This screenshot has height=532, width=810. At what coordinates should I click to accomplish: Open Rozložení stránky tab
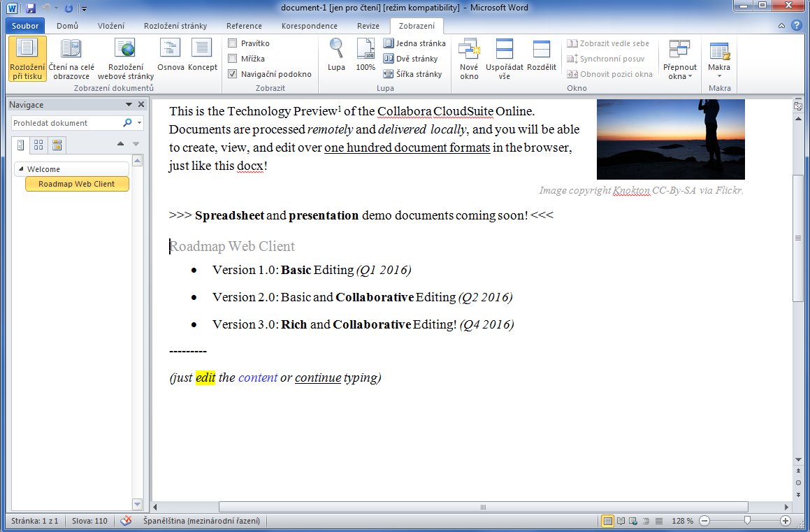pos(175,26)
